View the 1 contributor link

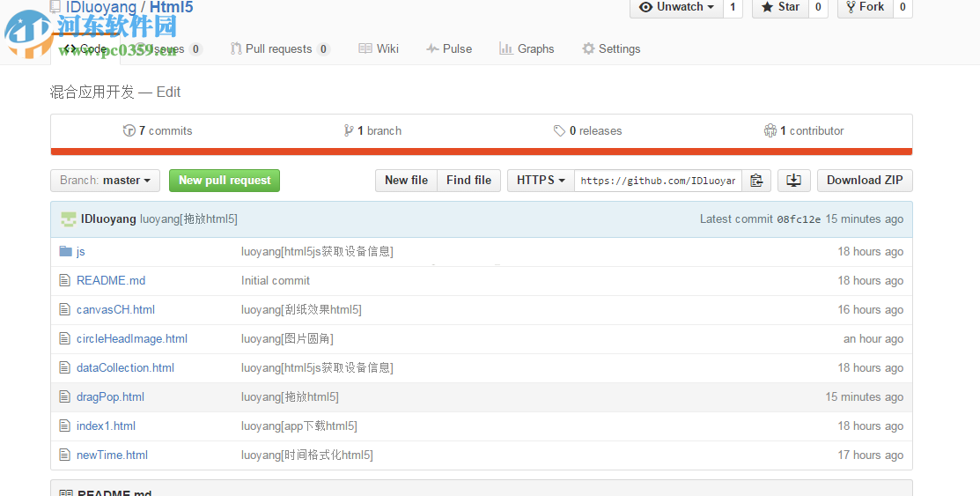tap(804, 130)
